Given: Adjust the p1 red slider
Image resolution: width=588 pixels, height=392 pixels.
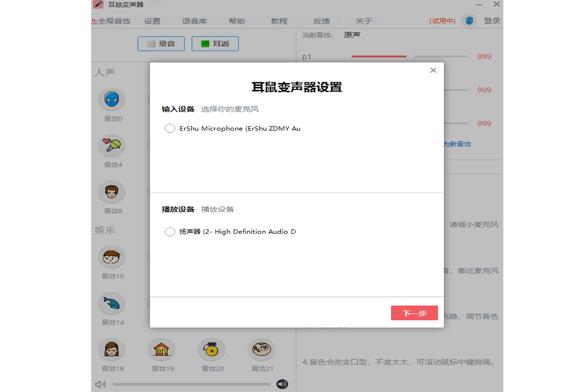Looking at the screenshot, I should (410, 56).
